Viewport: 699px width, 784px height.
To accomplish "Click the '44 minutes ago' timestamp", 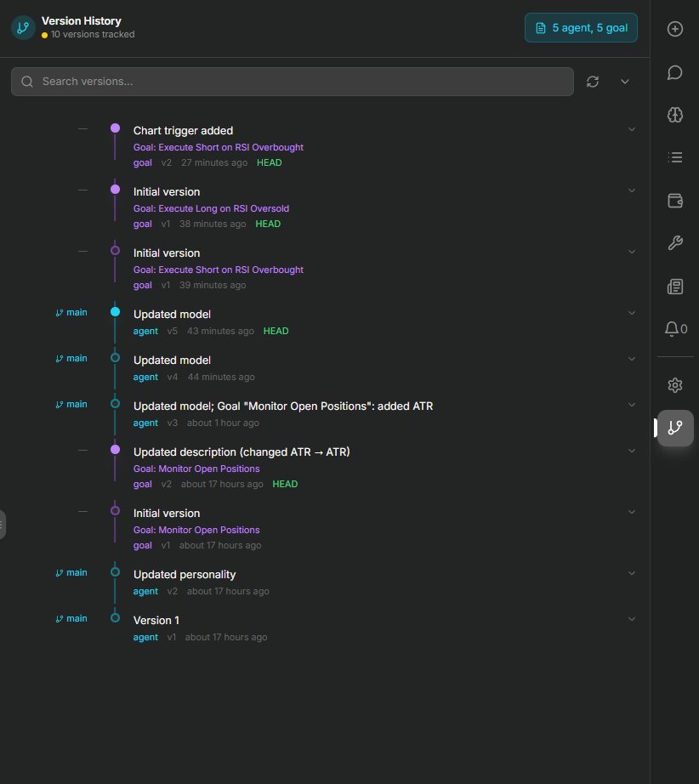I will (220, 377).
